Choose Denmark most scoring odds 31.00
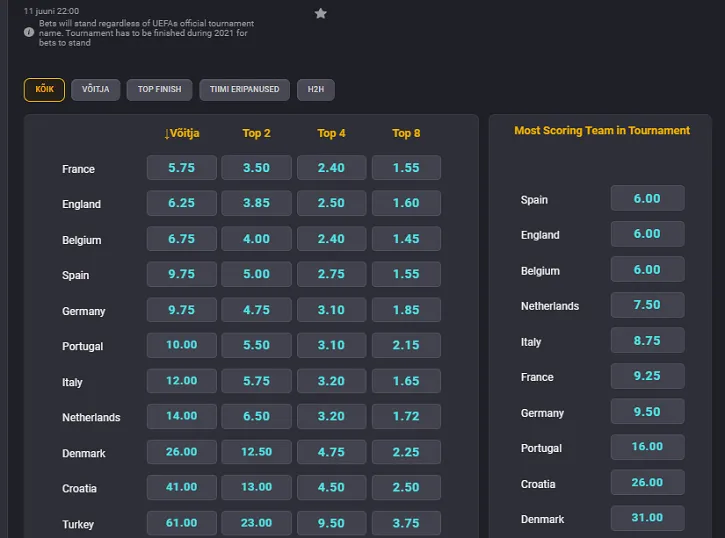 647,518
